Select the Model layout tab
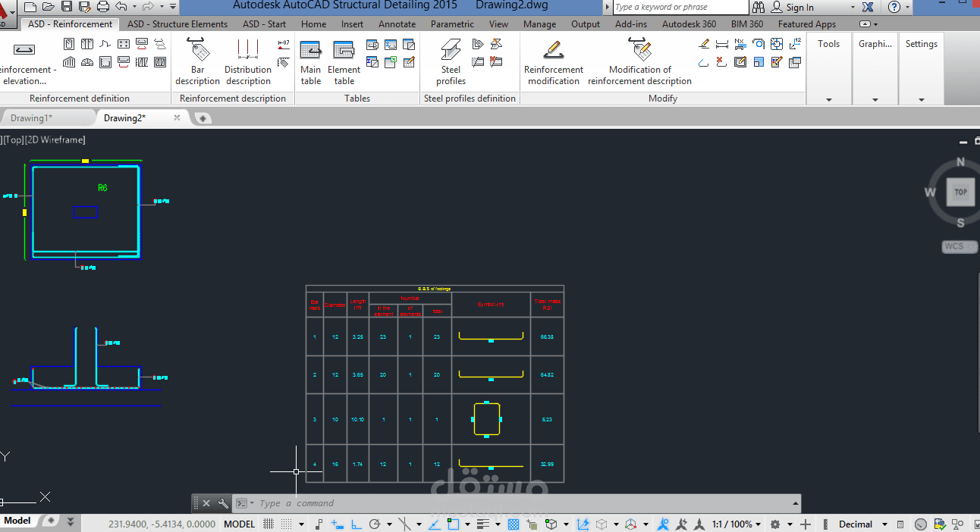980x532 pixels. 17,521
